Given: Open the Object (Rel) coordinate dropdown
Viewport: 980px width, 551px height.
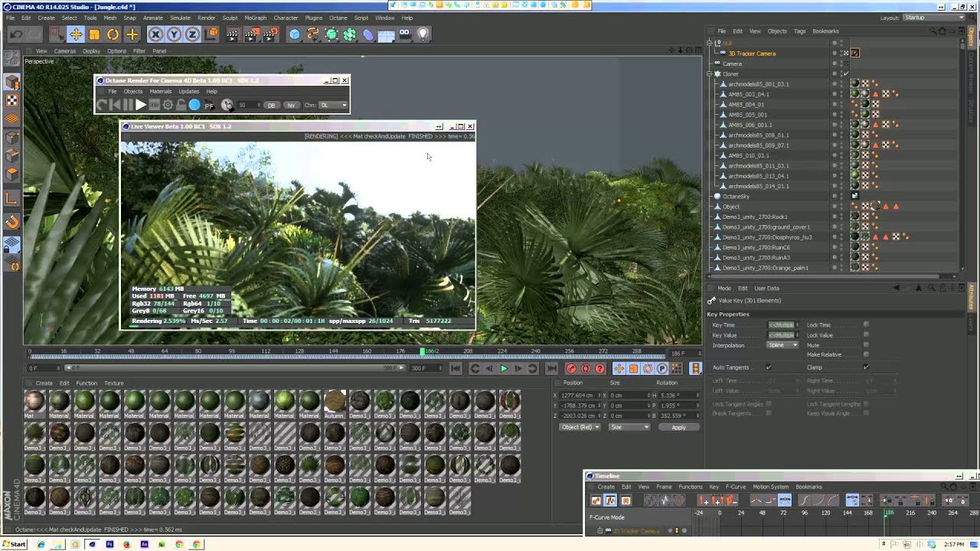Looking at the screenshot, I should [580, 427].
